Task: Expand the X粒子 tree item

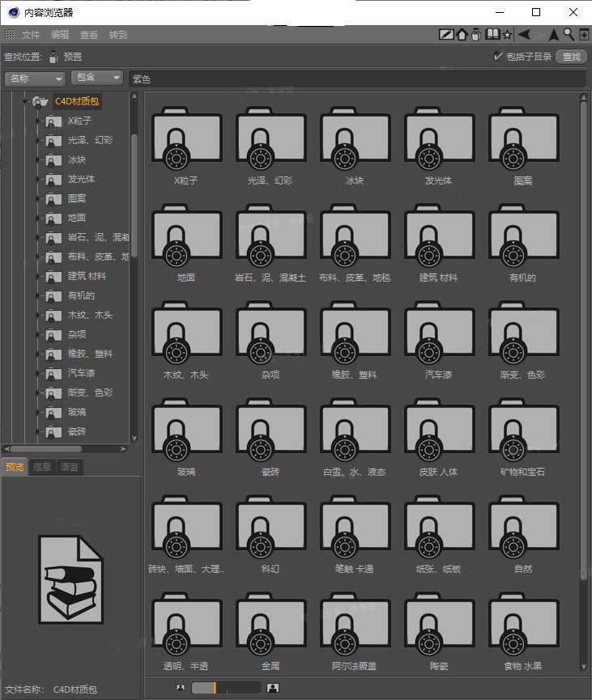Action: [x=38, y=121]
